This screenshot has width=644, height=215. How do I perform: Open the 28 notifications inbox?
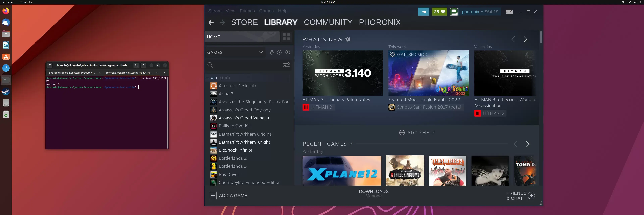pyautogui.click(x=440, y=12)
